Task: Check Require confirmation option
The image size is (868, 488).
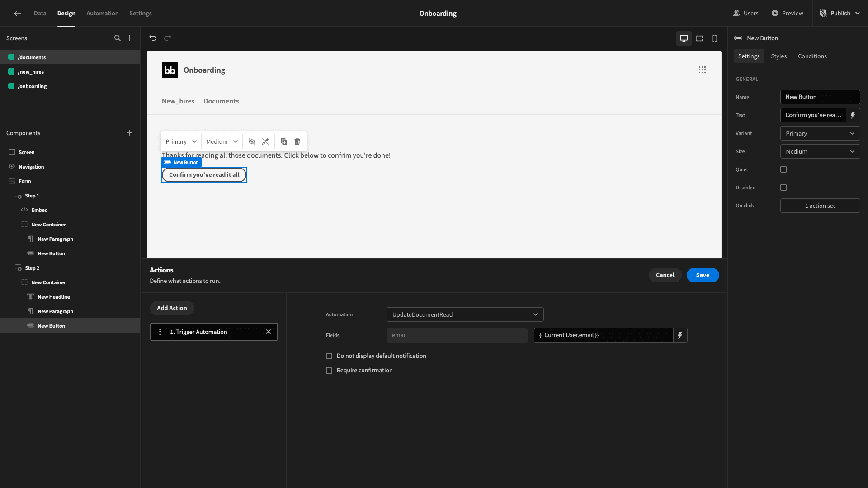Action: click(329, 371)
